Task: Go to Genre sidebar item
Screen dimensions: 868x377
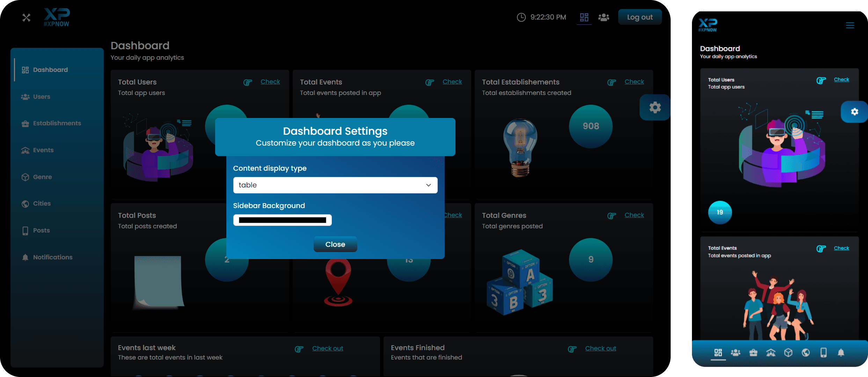Action: (42, 177)
